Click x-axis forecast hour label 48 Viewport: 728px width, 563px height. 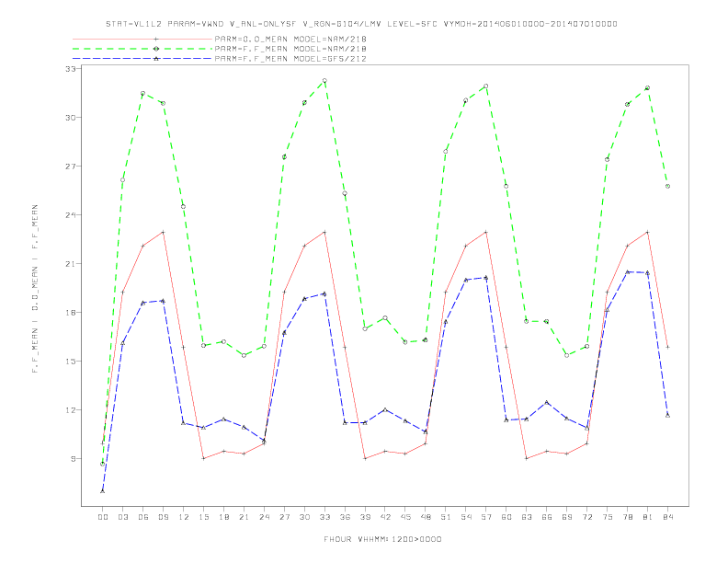(426, 517)
